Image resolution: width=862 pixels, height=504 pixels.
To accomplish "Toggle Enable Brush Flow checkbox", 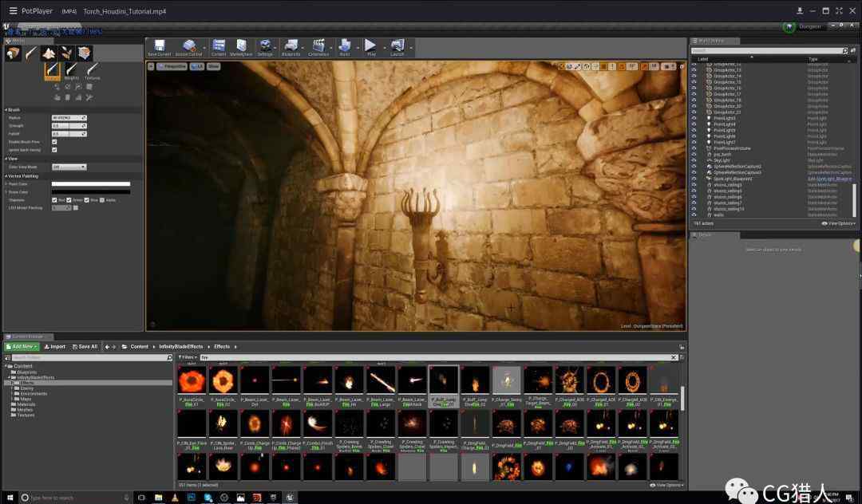I will (54, 142).
